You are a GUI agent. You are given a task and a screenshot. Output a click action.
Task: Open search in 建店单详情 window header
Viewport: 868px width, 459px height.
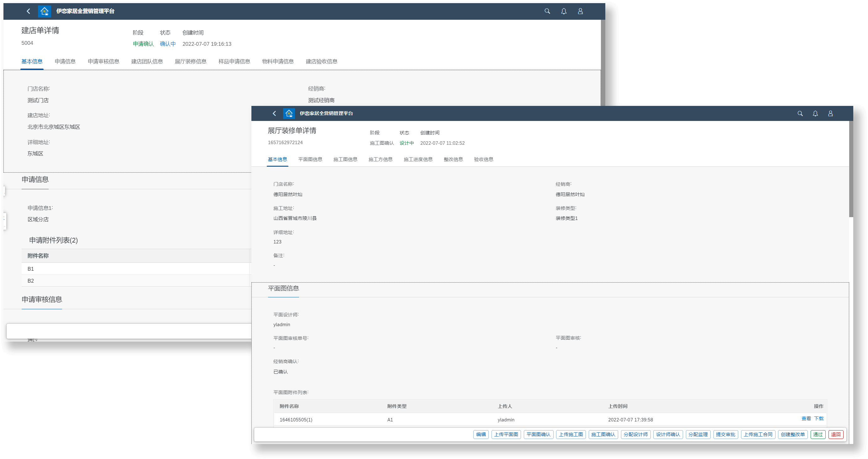click(x=547, y=11)
